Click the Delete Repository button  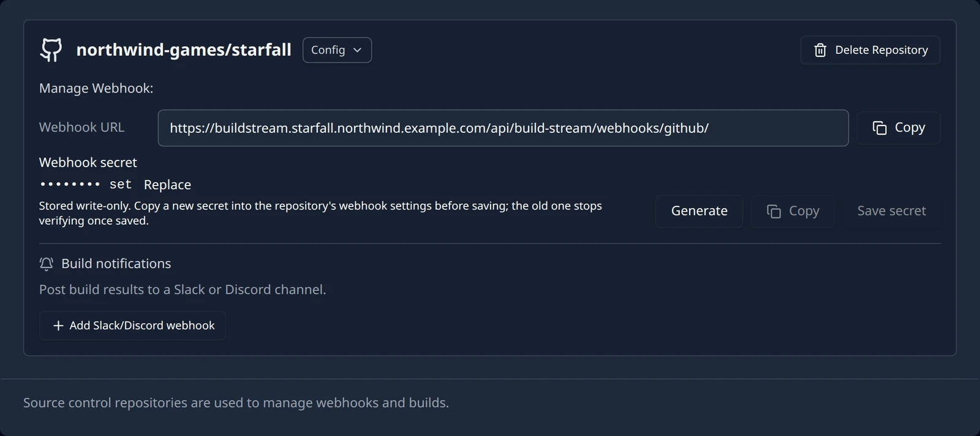(870, 50)
